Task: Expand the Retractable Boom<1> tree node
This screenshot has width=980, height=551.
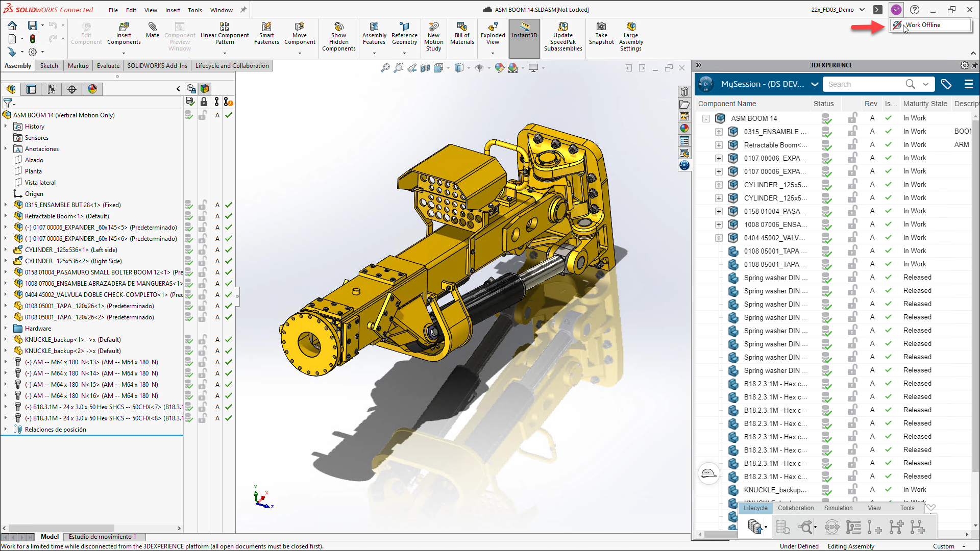Action: point(6,216)
